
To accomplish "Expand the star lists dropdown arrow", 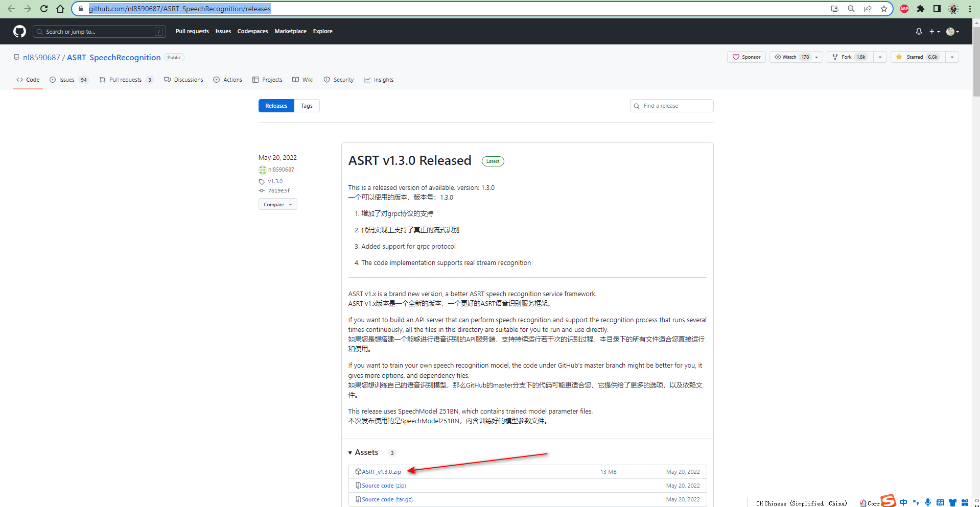I will click(x=952, y=57).
